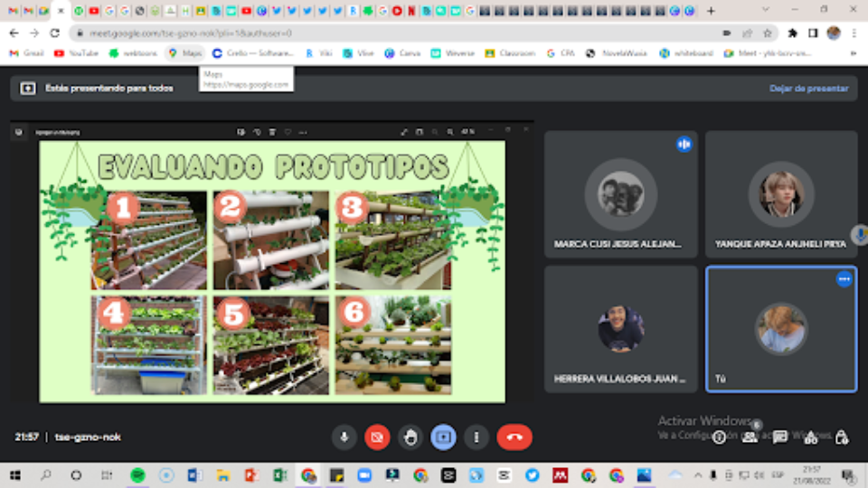
Task: Open the chat messages panel
Action: point(779,437)
